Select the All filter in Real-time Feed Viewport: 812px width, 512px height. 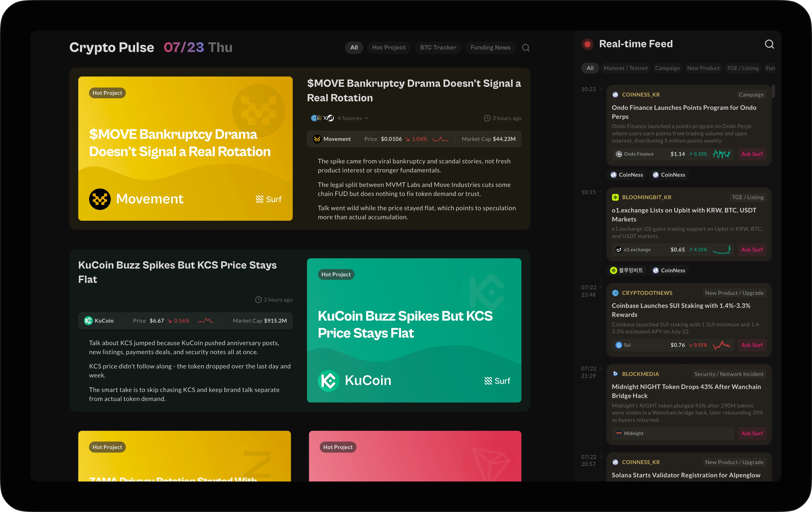[590, 68]
